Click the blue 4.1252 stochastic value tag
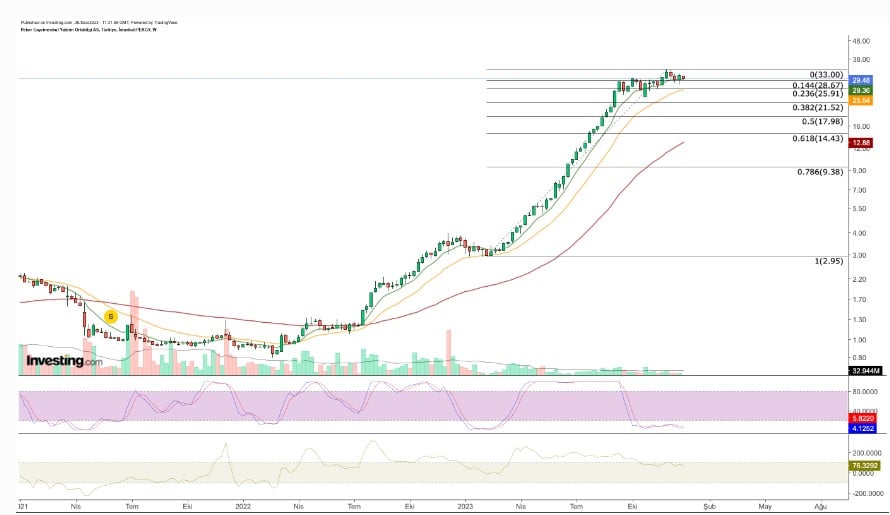The height and width of the screenshot is (515, 890). point(862,429)
